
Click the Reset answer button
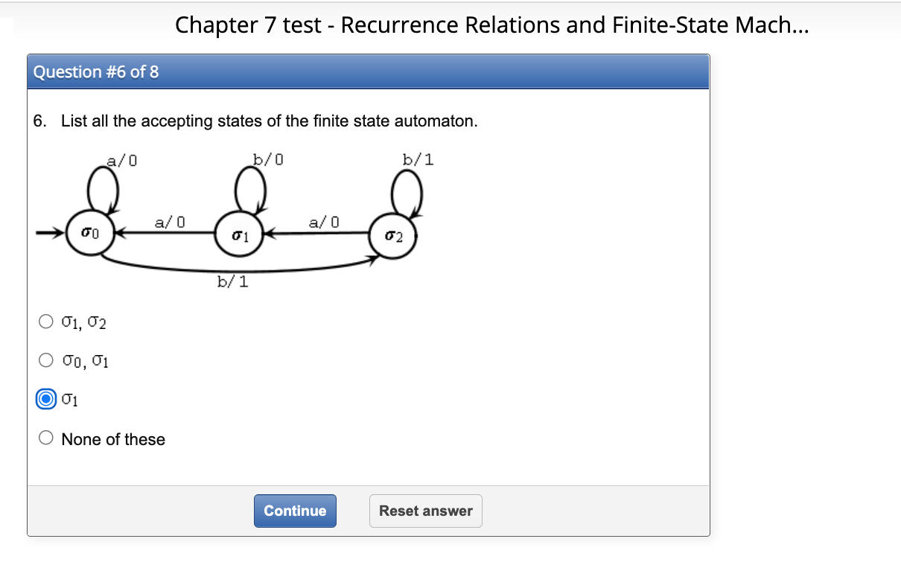point(425,511)
